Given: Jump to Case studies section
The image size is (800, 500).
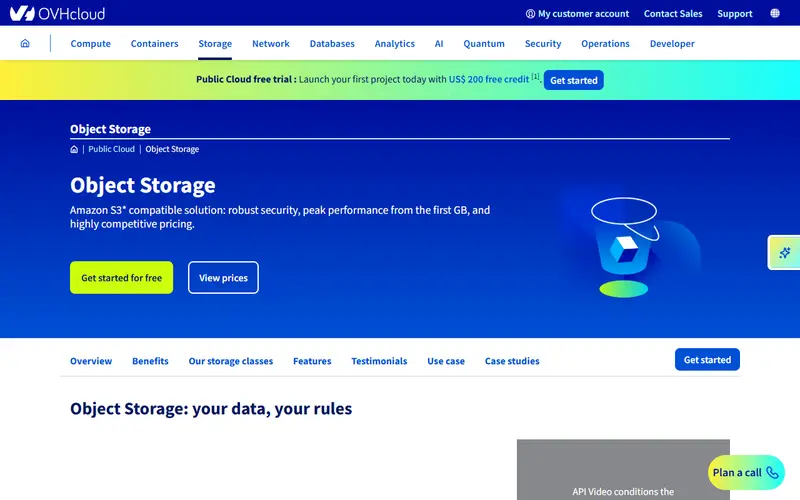Looking at the screenshot, I should click(512, 361).
